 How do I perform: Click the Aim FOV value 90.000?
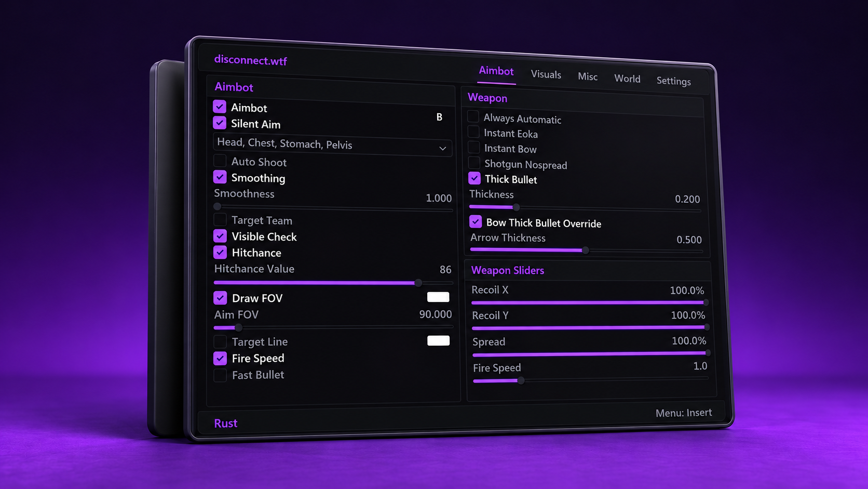[436, 314]
